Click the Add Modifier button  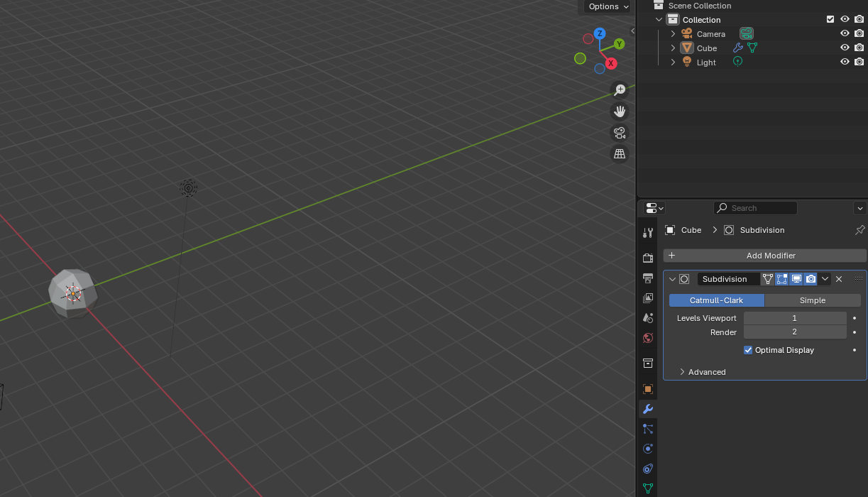click(x=765, y=256)
